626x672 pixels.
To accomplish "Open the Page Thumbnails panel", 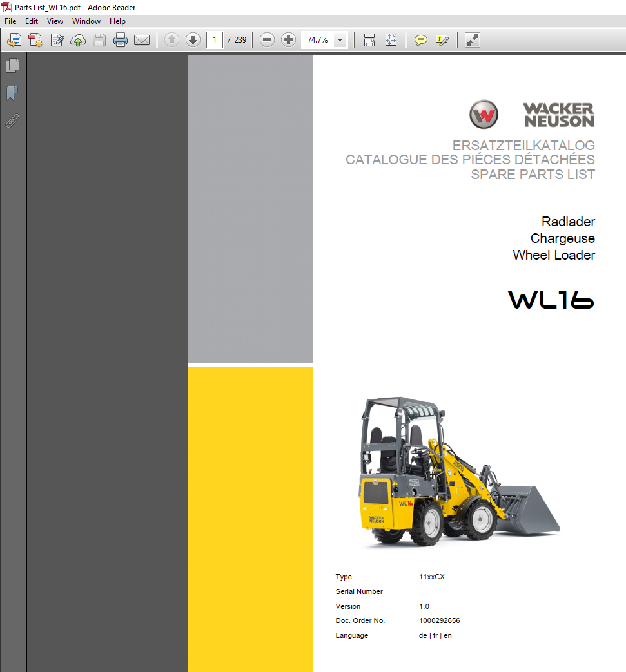I will point(13,65).
